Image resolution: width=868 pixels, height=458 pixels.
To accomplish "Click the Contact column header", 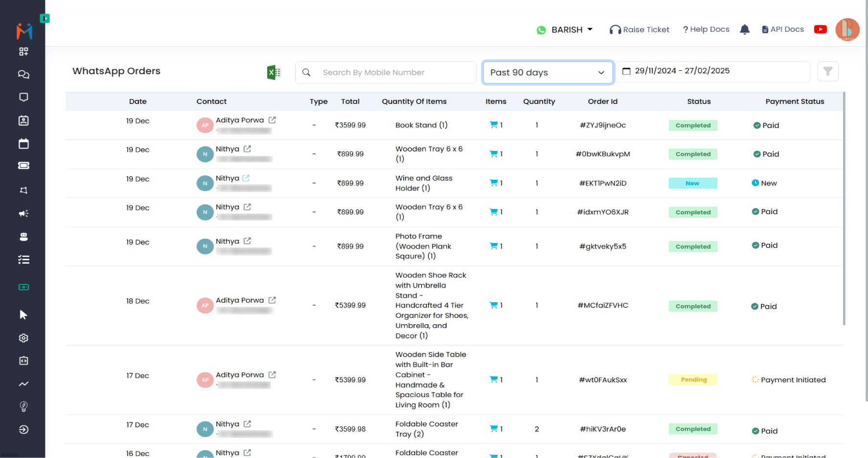I will pos(211,102).
